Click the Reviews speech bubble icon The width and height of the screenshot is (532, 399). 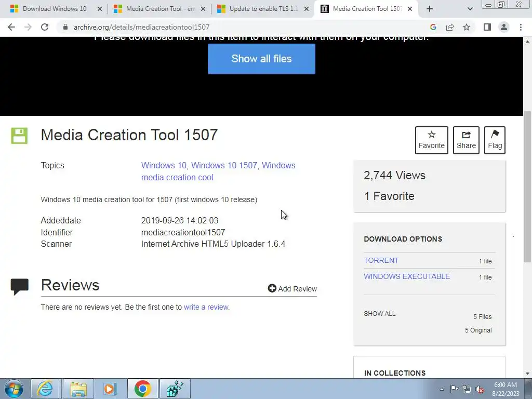19,287
